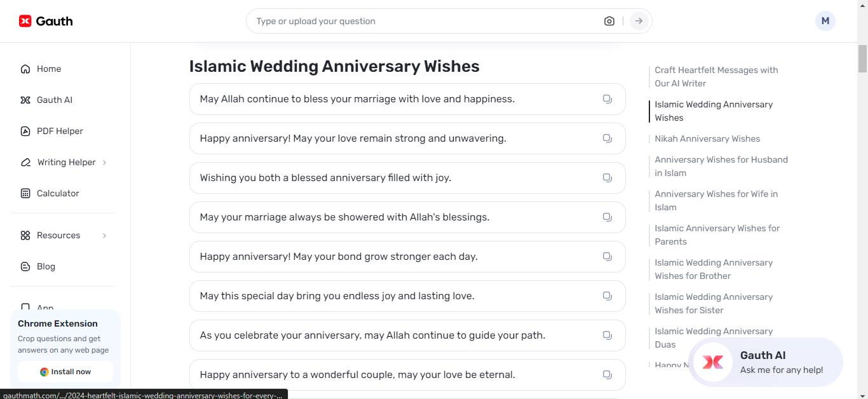The image size is (868, 399).
Task: Click the Install now button
Action: [65, 372]
